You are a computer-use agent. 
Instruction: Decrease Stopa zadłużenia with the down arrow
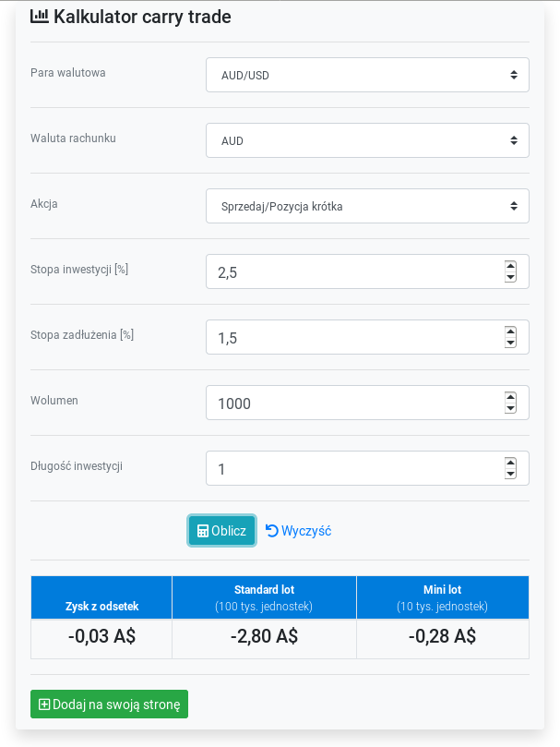pyautogui.click(x=510, y=343)
